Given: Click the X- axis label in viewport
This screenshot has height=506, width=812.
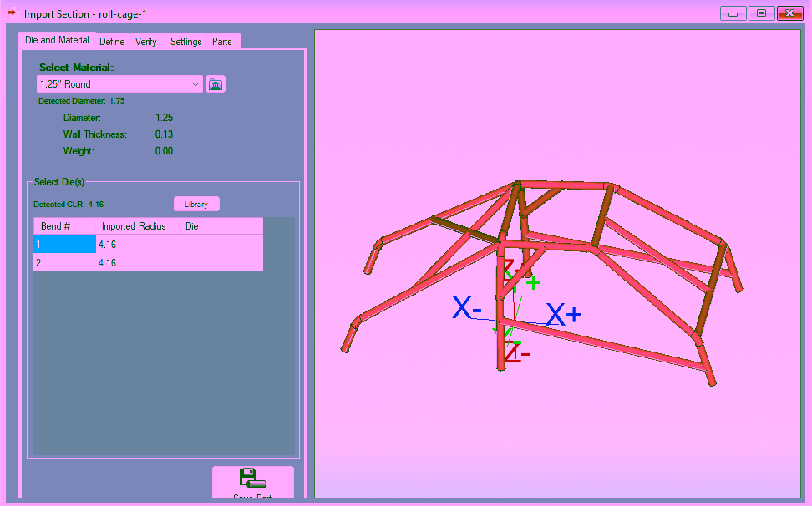Looking at the screenshot, I should coord(467,307).
